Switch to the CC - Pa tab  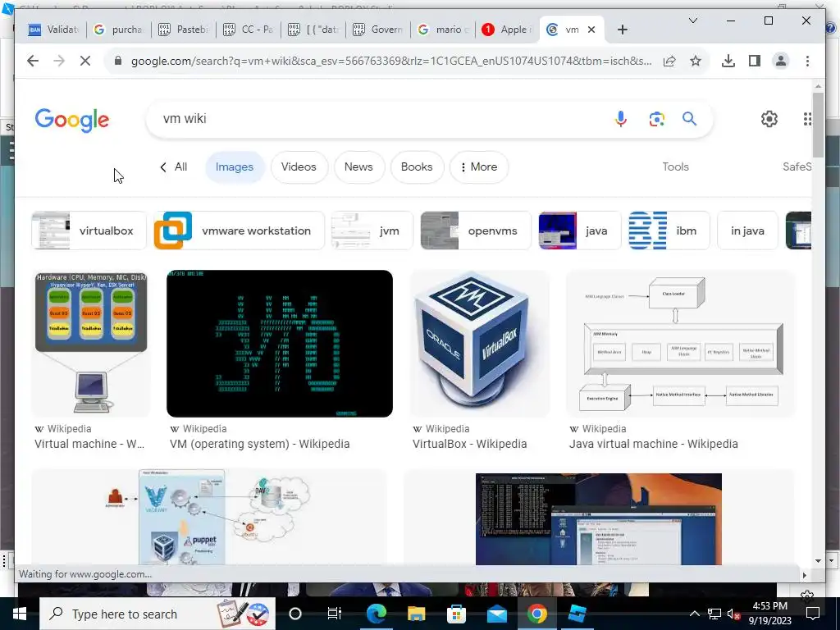[x=249, y=30]
